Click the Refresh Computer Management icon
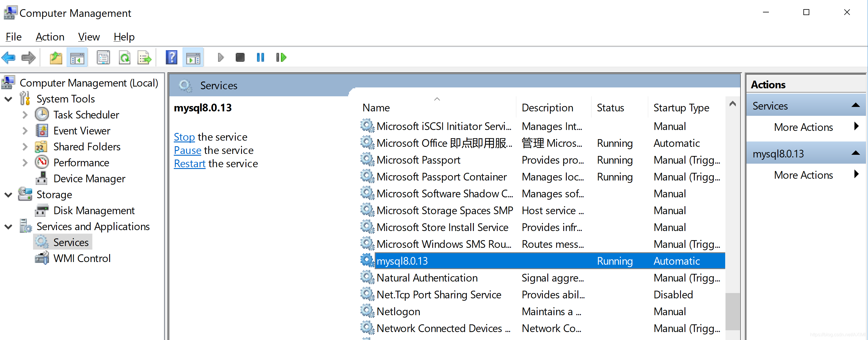The image size is (868, 340). [124, 58]
